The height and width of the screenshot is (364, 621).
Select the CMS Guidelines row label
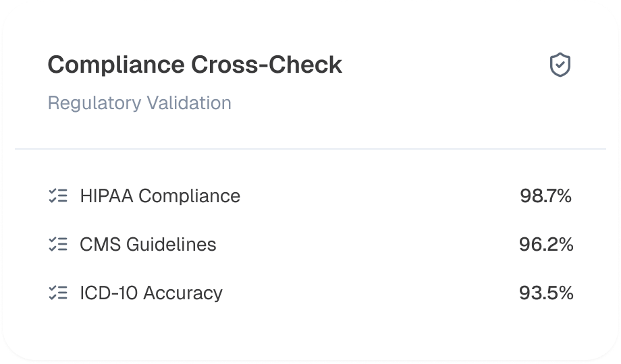click(148, 244)
